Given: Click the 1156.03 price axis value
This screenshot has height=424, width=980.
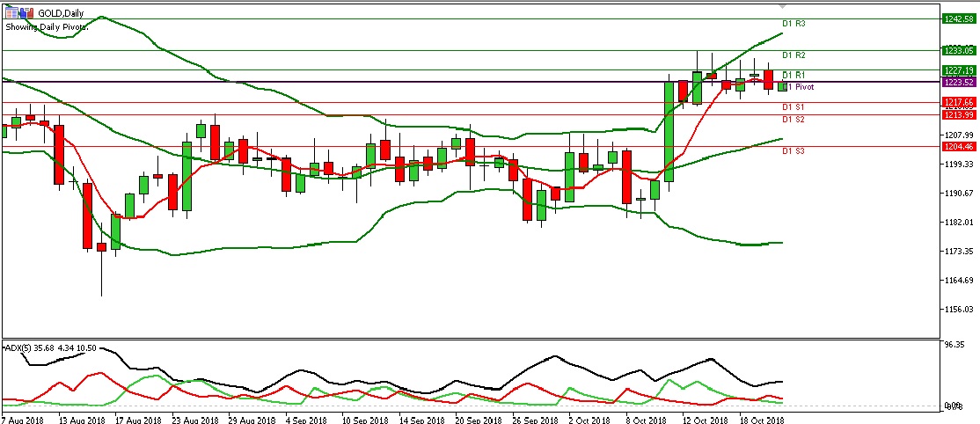Looking at the screenshot, I should coord(960,309).
